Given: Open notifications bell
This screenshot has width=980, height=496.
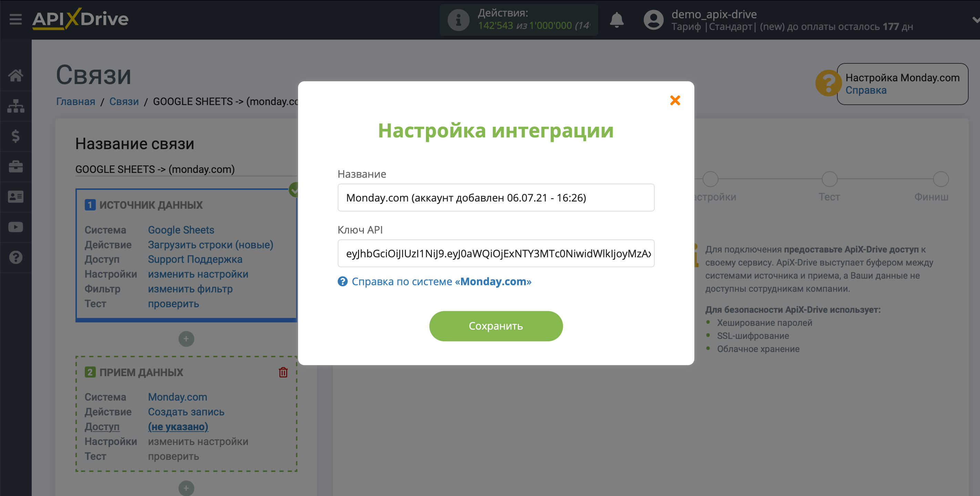Looking at the screenshot, I should (x=617, y=20).
